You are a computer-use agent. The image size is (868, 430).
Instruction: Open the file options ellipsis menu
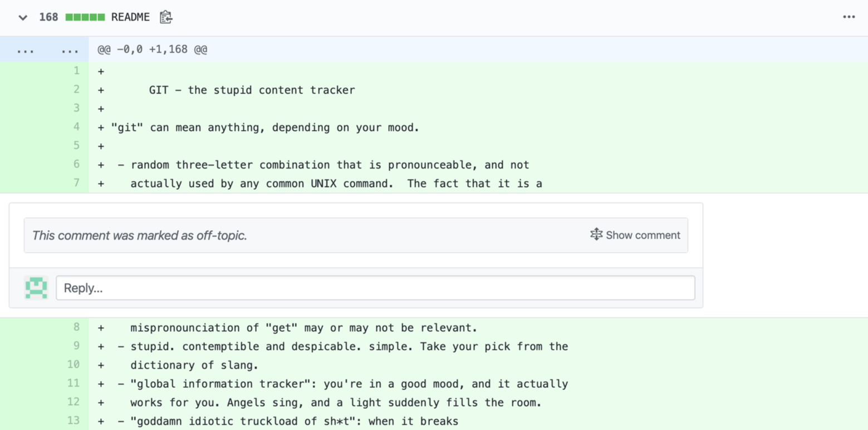[849, 17]
